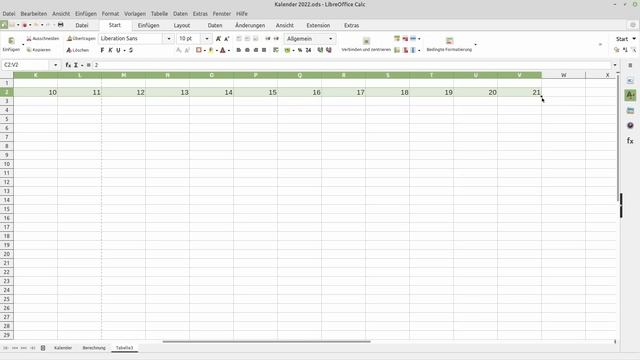Open background color dropdown arrow
The height and width of the screenshot is (360, 640).
(216, 50)
